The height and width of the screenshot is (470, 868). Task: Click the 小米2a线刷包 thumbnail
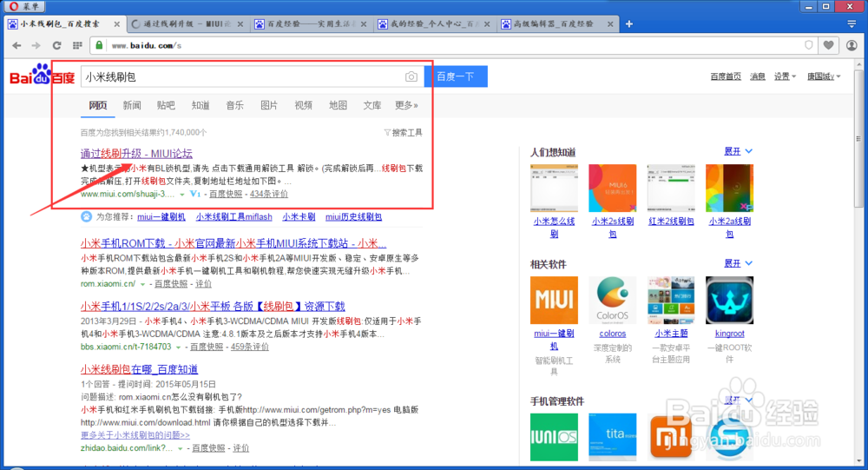click(730, 188)
